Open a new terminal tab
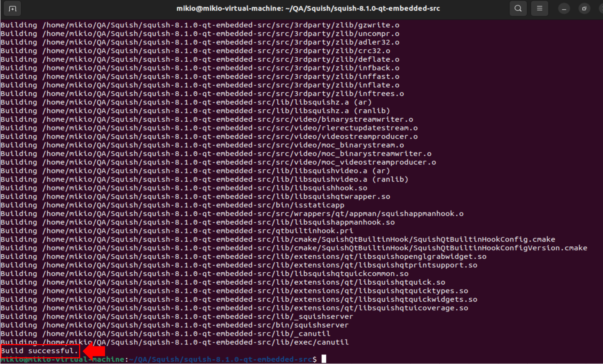Image resolution: width=603 pixels, height=364 pixels. 12,8
